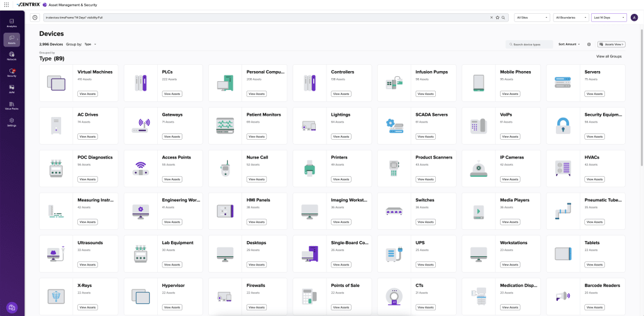
Task: View Assets for HMI Panels
Action: 257,222
